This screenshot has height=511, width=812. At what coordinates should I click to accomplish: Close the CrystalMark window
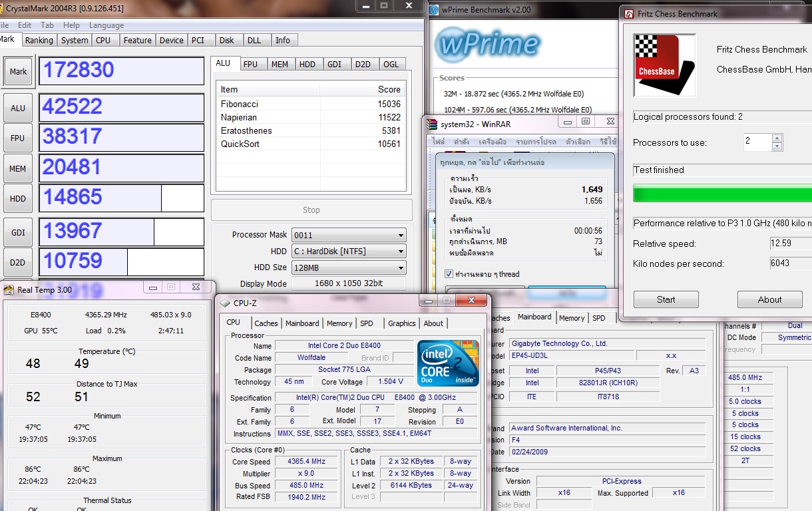tap(407, 5)
